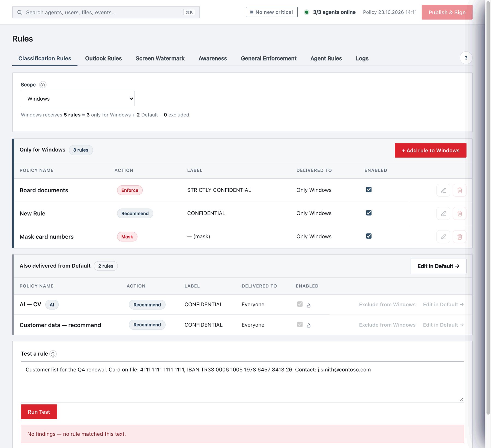Open the Agent Rules tab

click(x=326, y=58)
